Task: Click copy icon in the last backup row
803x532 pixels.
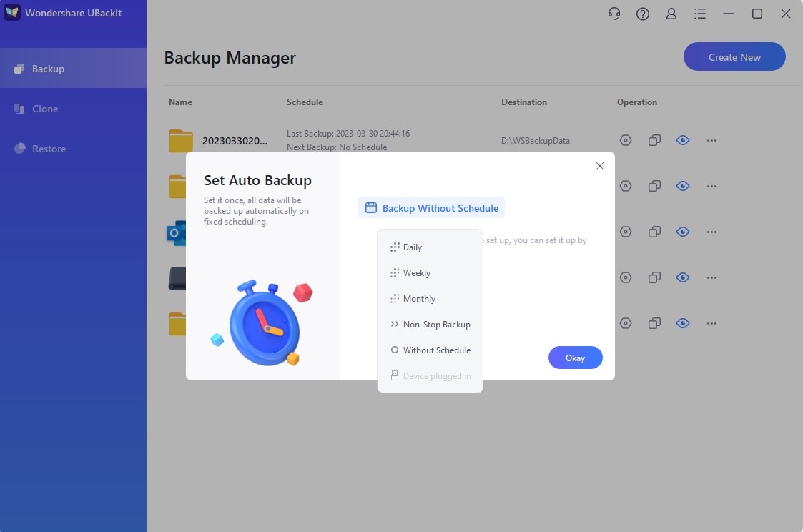Action: coord(654,323)
